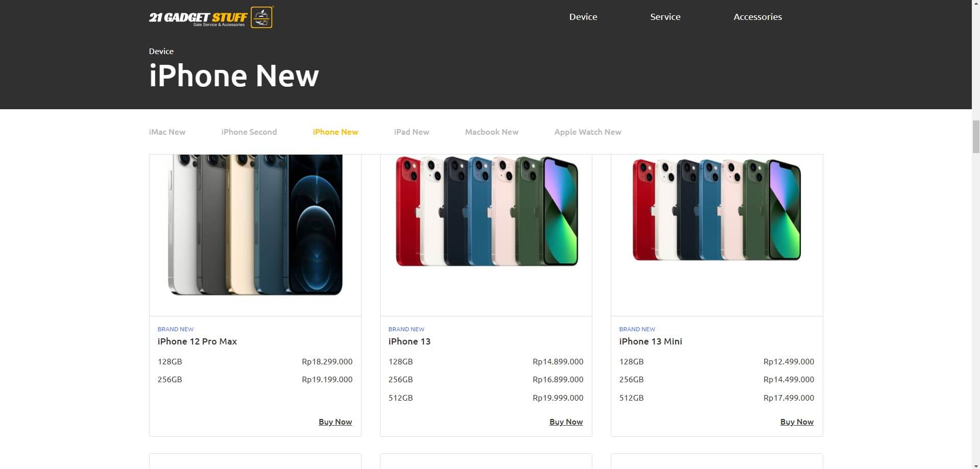Switch to the Apple Watch New tab
The width and height of the screenshot is (980, 469).
tap(587, 132)
